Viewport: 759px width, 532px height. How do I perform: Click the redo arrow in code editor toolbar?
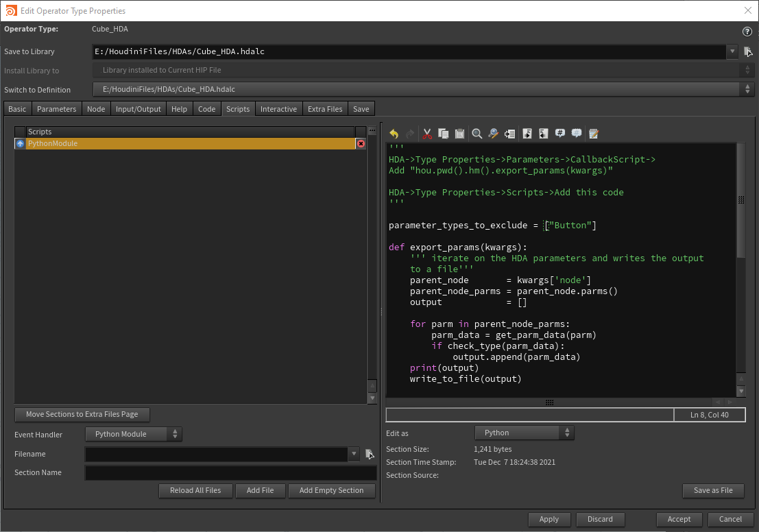coord(410,134)
